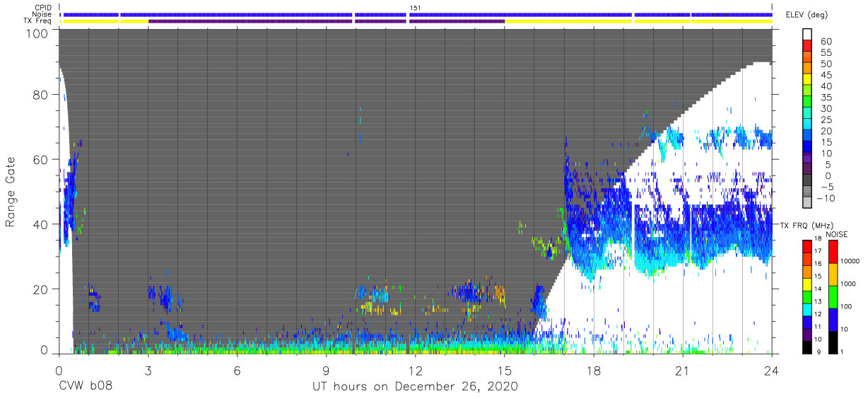The height and width of the screenshot is (401, 868).
Task: Click the ELEV (deg) legend title
Action: coord(807,14)
